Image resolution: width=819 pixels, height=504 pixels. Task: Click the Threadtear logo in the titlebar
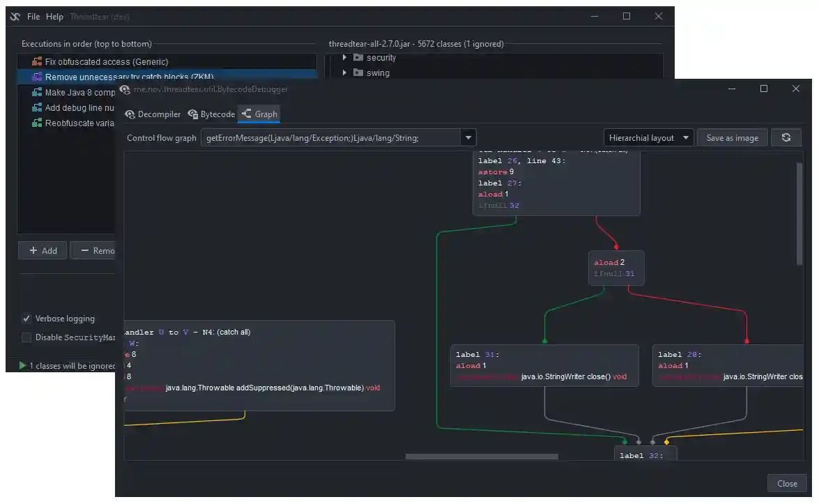15,16
